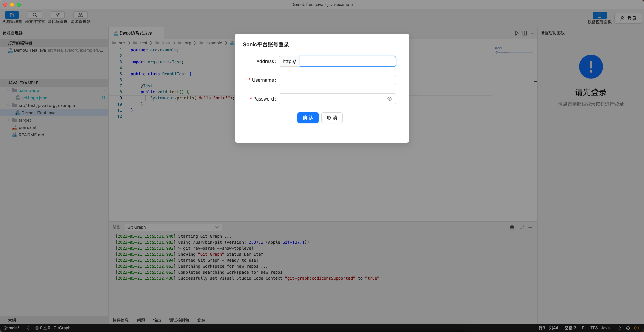Click the http:// address prefix
The width and height of the screenshot is (644, 332).
289,61
